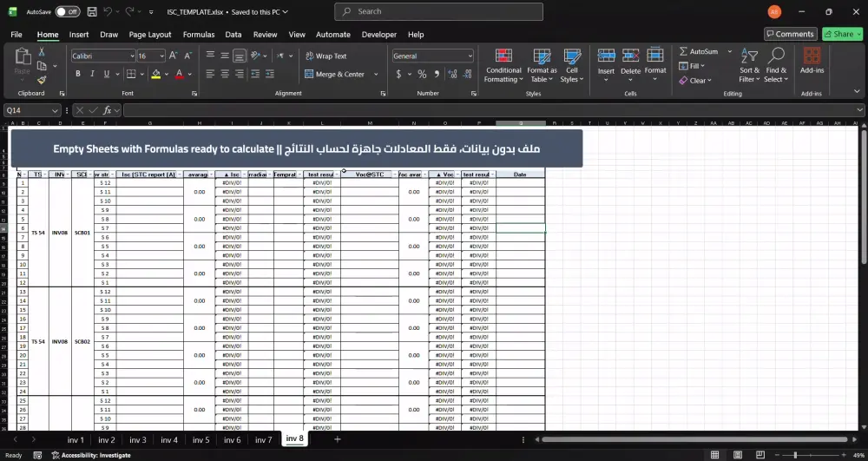Click Undo arrow in title bar

pyautogui.click(x=108, y=11)
